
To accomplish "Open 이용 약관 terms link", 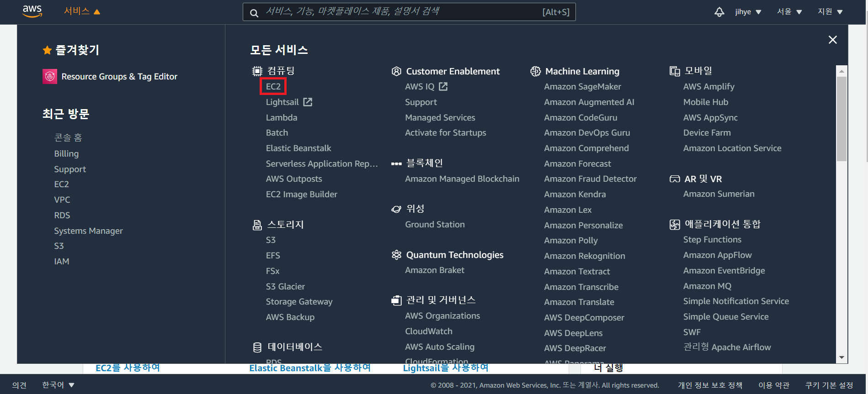I will [774, 385].
